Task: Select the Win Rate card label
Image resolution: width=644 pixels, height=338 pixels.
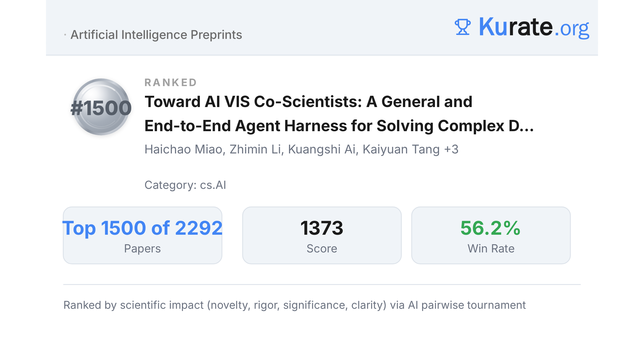Action: pyautogui.click(x=491, y=249)
